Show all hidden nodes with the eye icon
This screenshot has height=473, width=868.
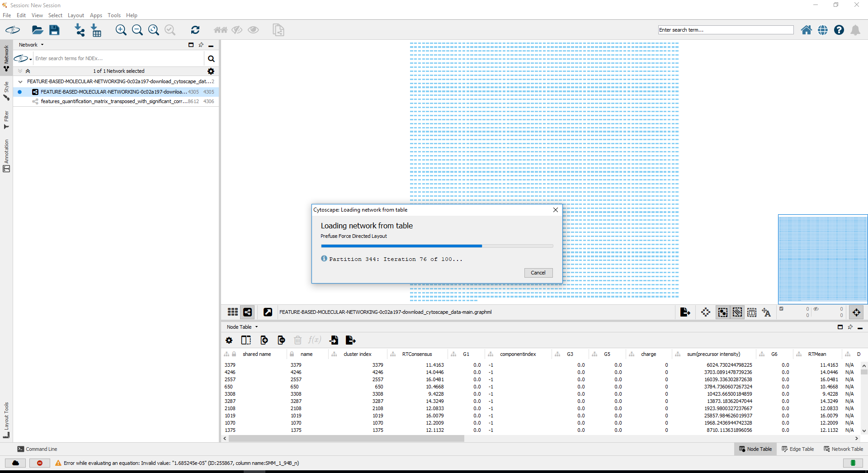pyautogui.click(x=253, y=30)
